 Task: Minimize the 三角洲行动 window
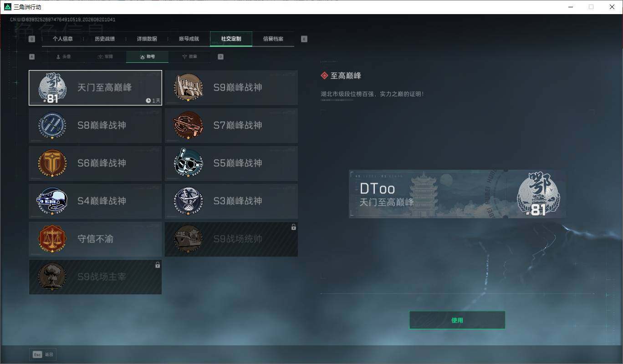[x=571, y=7]
